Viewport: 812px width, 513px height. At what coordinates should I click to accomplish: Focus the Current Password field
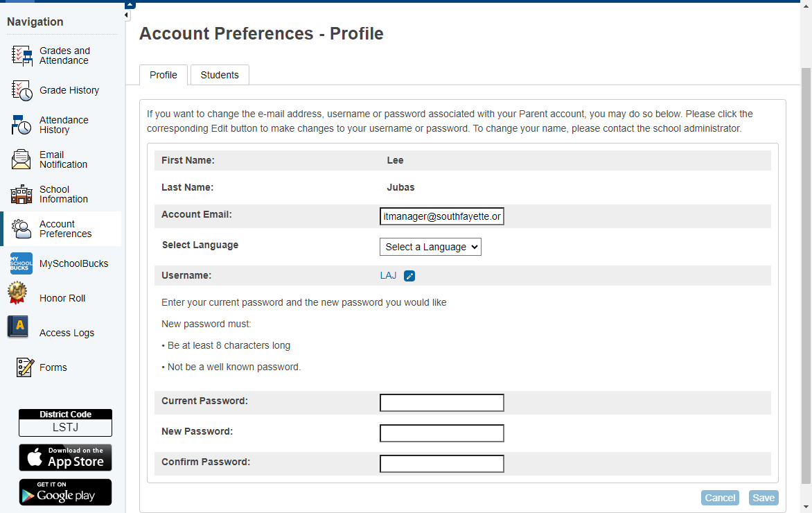point(442,403)
